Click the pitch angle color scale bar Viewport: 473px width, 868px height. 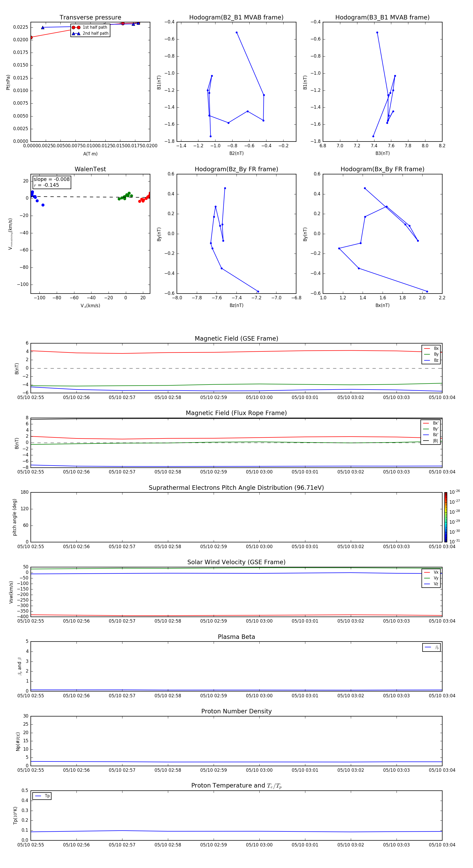click(446, 517)
